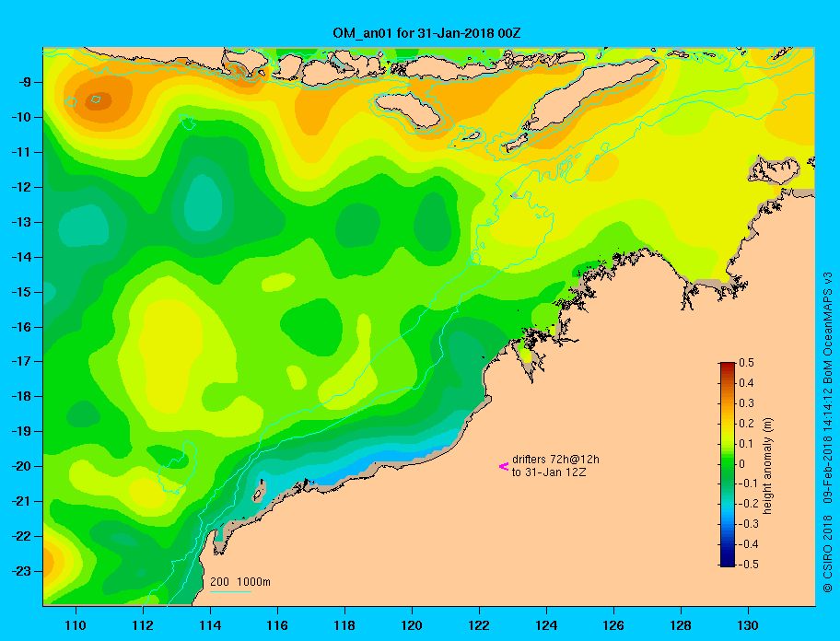The image size is (840, 641).
Task: Click longitude axis label '130'
Action: 748,625
